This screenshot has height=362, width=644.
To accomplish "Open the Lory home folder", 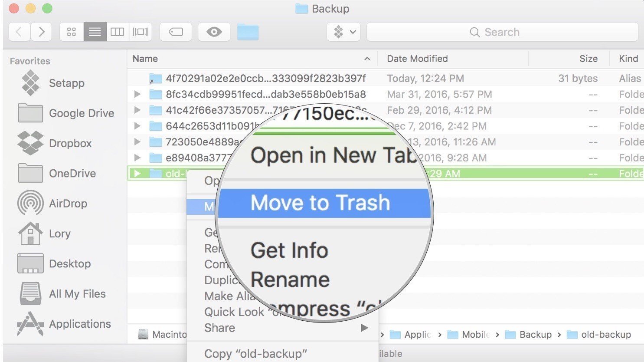I will (44, 233).
